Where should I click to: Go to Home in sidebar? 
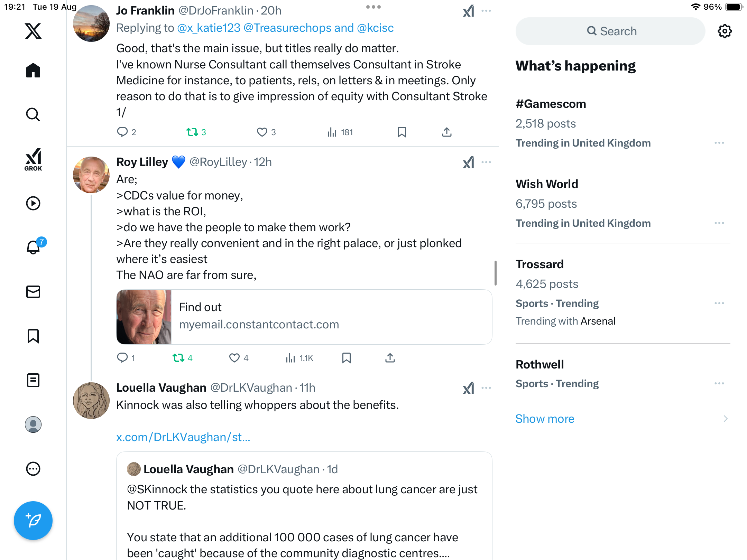pos(33,71)
